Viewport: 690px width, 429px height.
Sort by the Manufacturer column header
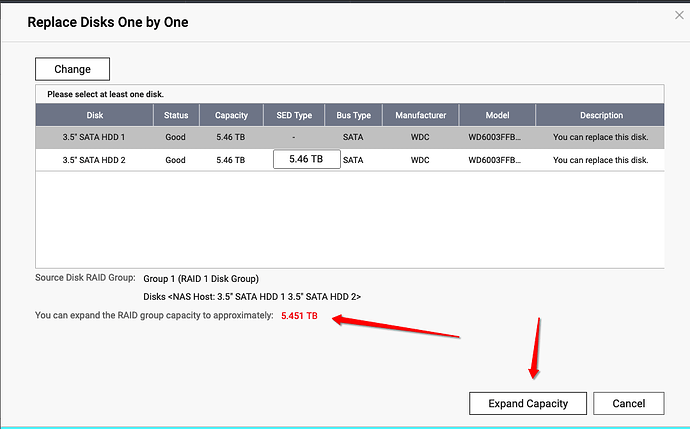(420, 115)
